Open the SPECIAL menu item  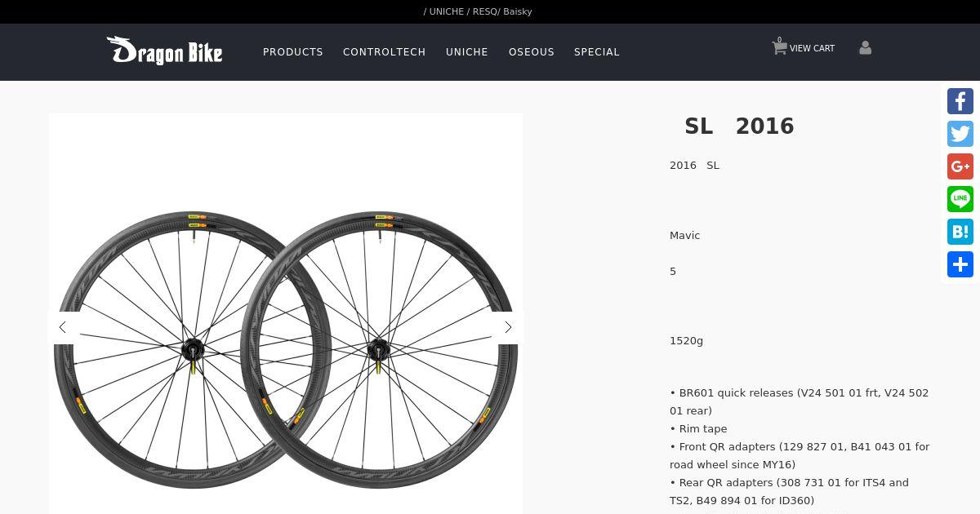596,52
